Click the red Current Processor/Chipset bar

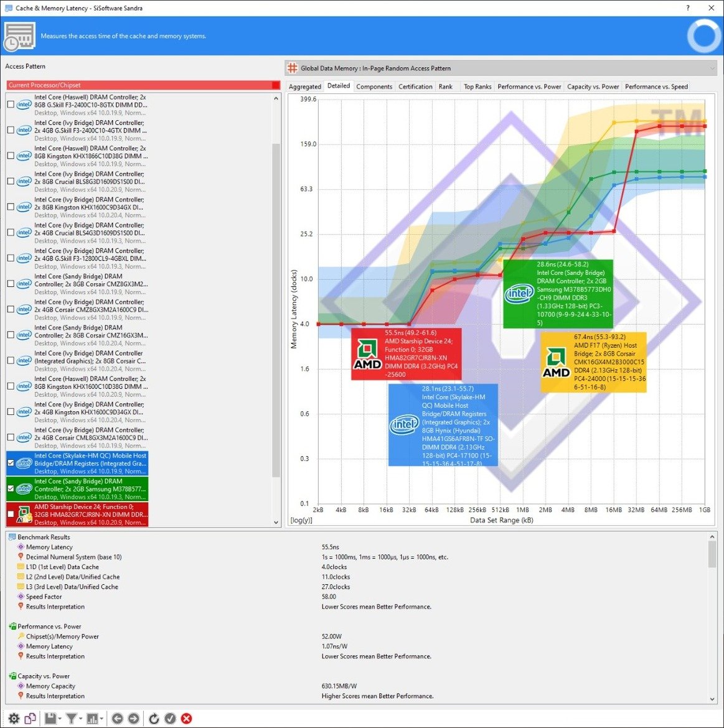[144, 85]
